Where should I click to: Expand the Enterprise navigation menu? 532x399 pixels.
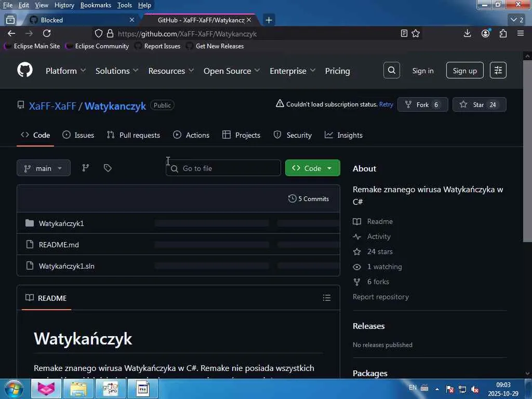(x=292, y=71)
